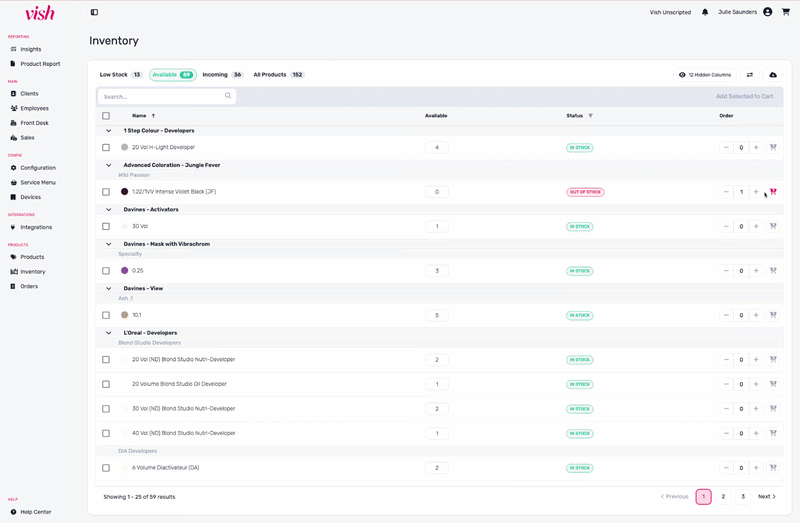Click the cloud download export icon
The height and width of the screenshot is (523, 800).
[773, 75]
